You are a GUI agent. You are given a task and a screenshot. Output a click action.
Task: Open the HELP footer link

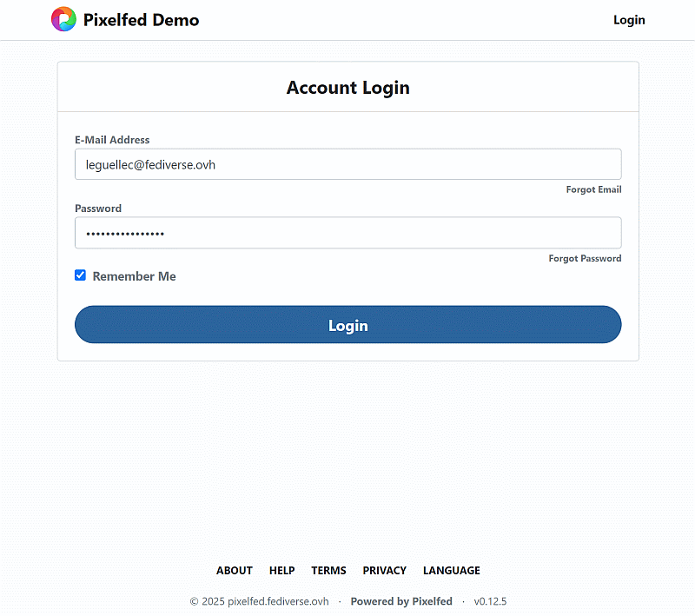pos(281,571)
